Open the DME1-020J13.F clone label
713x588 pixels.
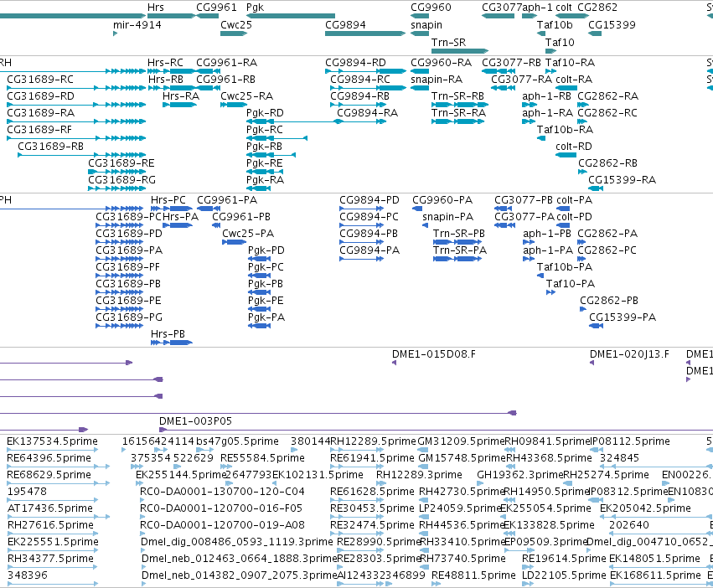[x=629, y=353]
